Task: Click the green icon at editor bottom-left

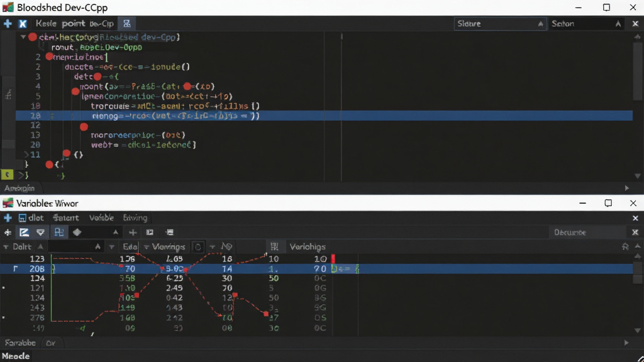Action: pyautogui.click(x=7, y=175)
